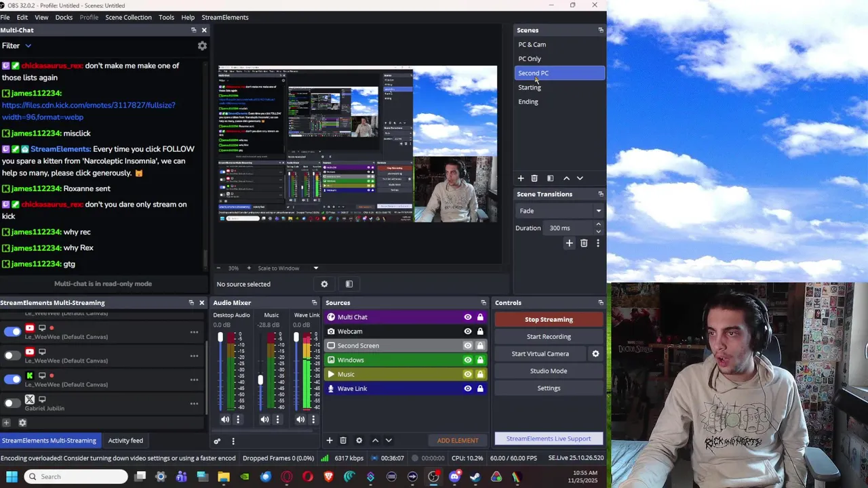
Task: Switch to StreamElements Multi-Streaming tab
Action: click(x=49, y=441)
